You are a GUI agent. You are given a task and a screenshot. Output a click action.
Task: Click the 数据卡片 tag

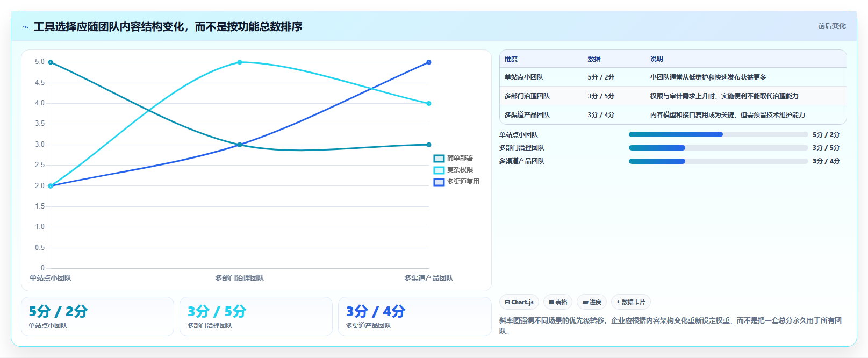[x=631, y=302]
